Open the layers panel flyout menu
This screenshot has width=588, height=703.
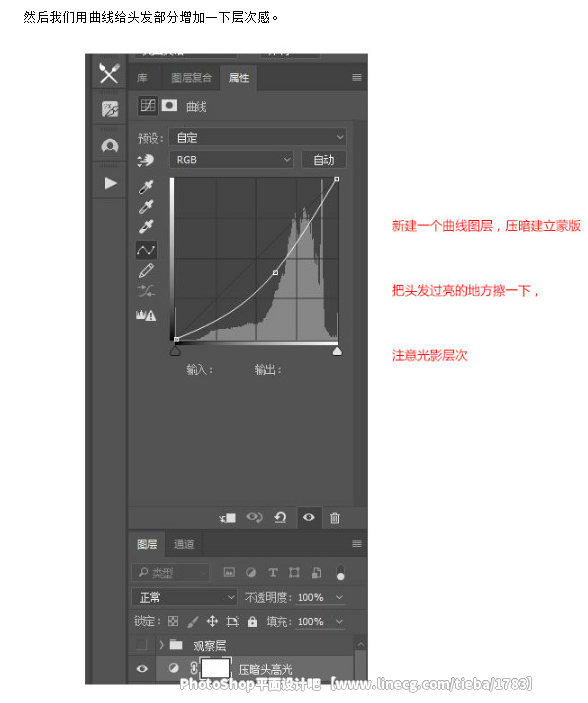click(357, 544)
